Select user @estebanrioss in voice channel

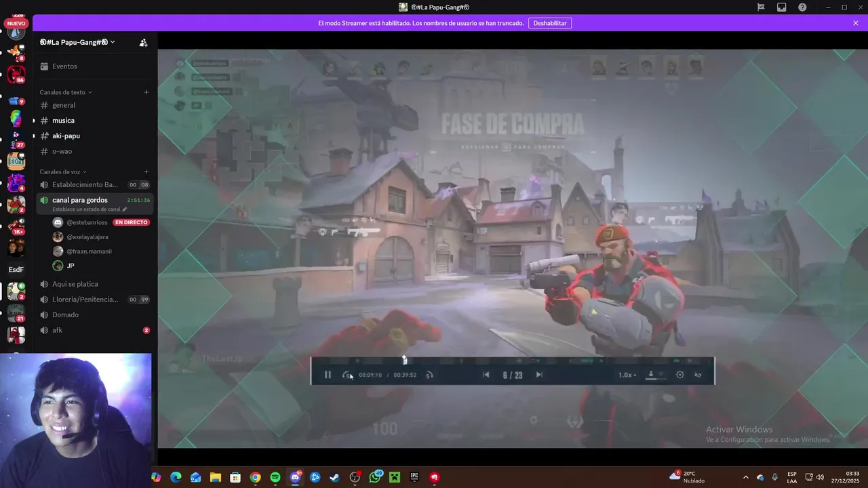pyautogui.click(x=87, y=222)
